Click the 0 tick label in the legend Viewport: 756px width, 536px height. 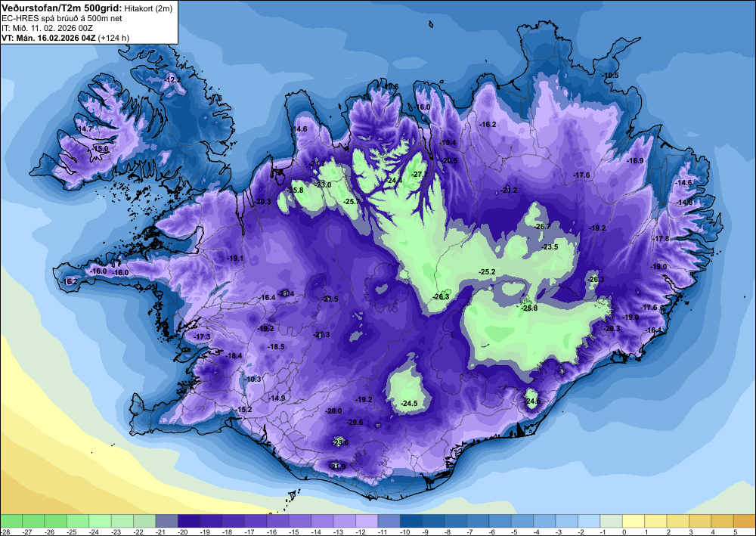click(624, 531)
